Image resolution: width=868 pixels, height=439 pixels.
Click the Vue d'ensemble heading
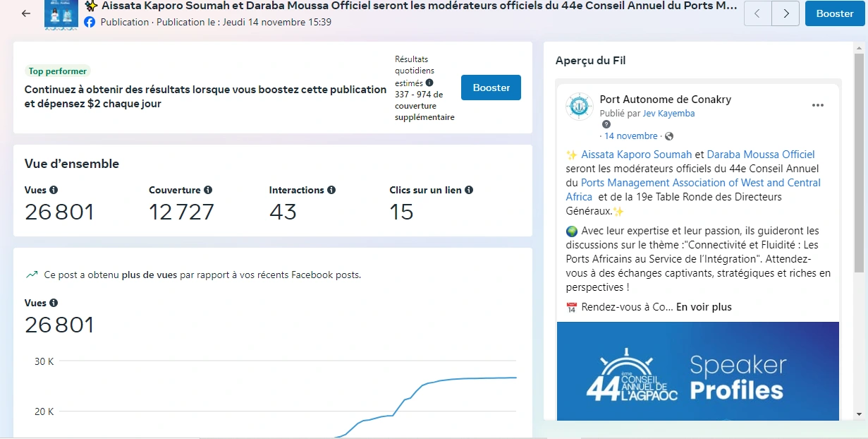(72, 164)
